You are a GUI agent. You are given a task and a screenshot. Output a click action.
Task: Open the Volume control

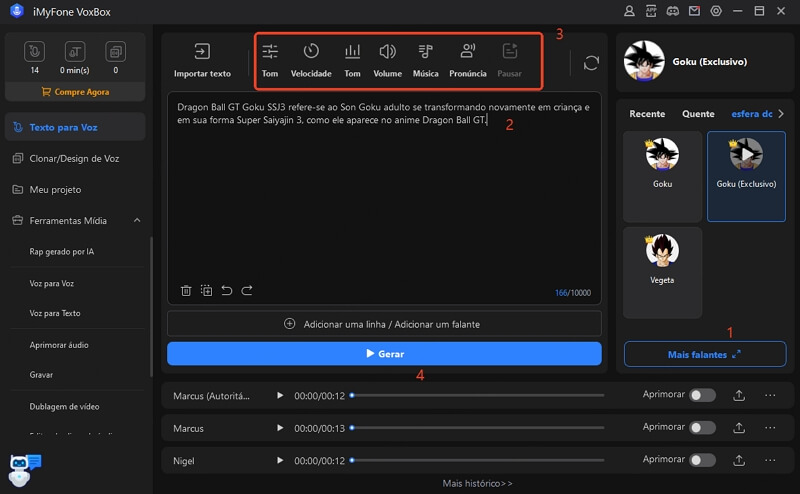pos(387,61)
